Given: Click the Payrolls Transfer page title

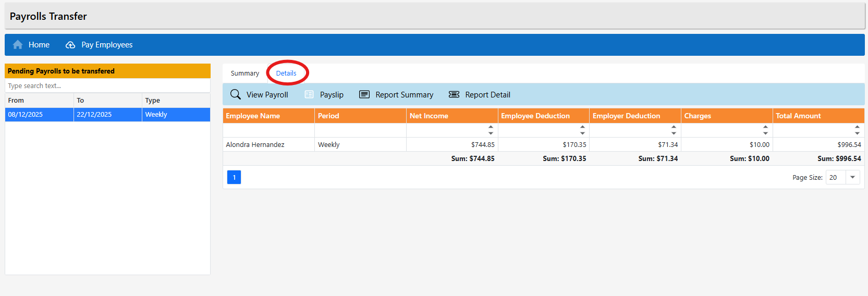Looking at the screenshot, I should 48,16.
